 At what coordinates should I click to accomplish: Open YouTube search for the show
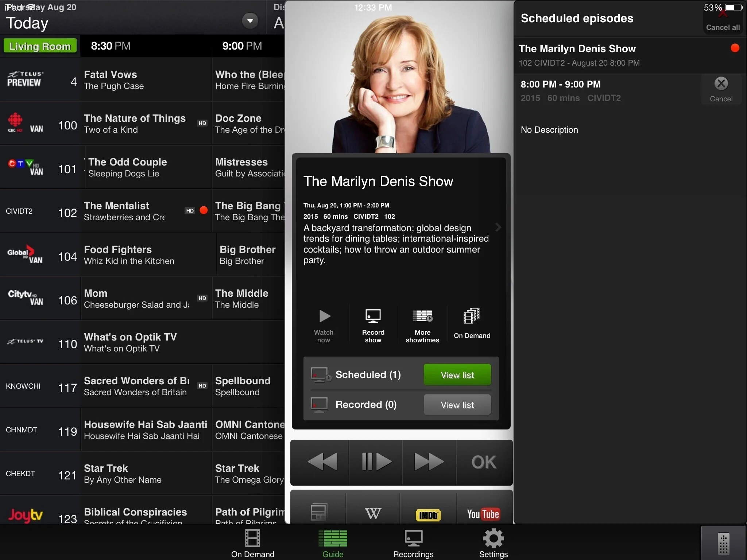coord(483,514)
